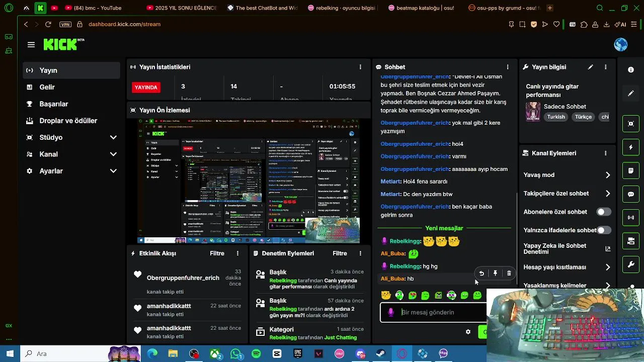Insert the yellow cat emote from emote bar
Image resolution: width=644 pixels, height=362 pixels.
pos(386,295)
